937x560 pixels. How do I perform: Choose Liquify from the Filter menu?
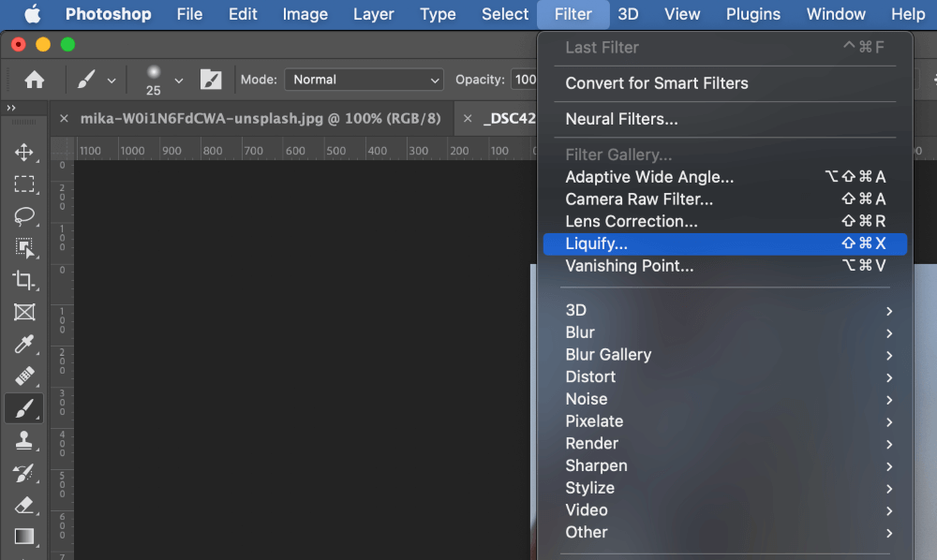(596, 244)
